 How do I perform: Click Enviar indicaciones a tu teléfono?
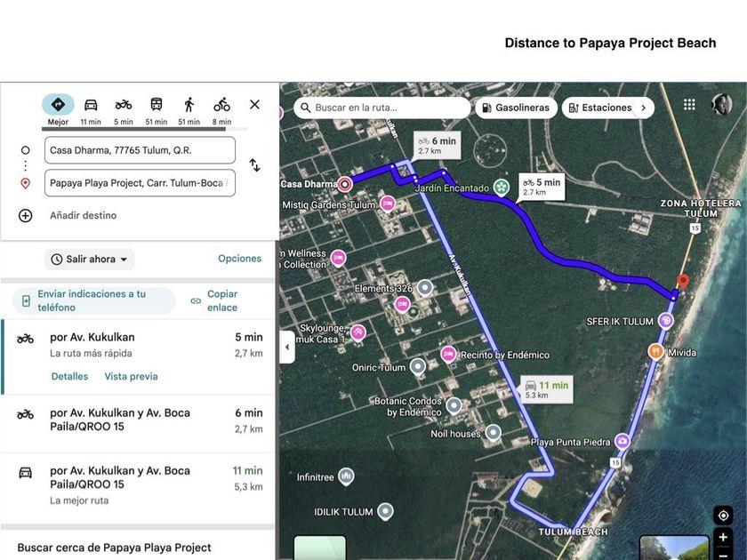(x=93, y=300)
